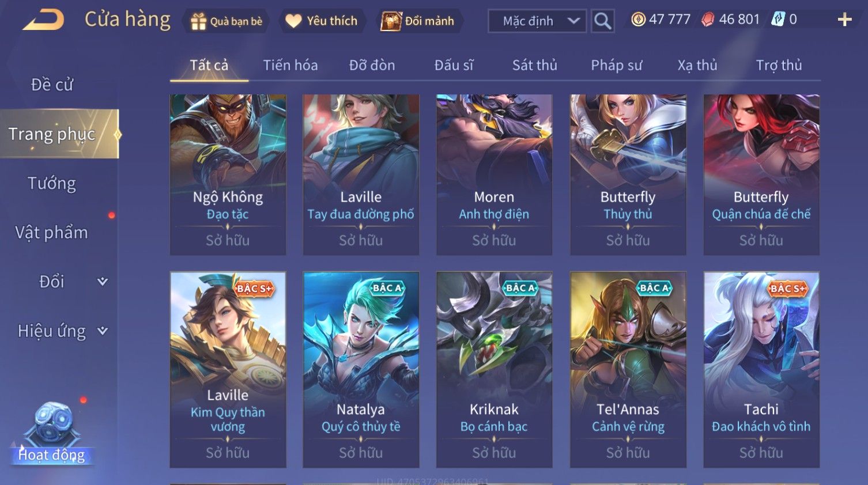The image size is (868, 485).
Task: Tap the plus icon to add currency
Action: [x=844, y=20]
